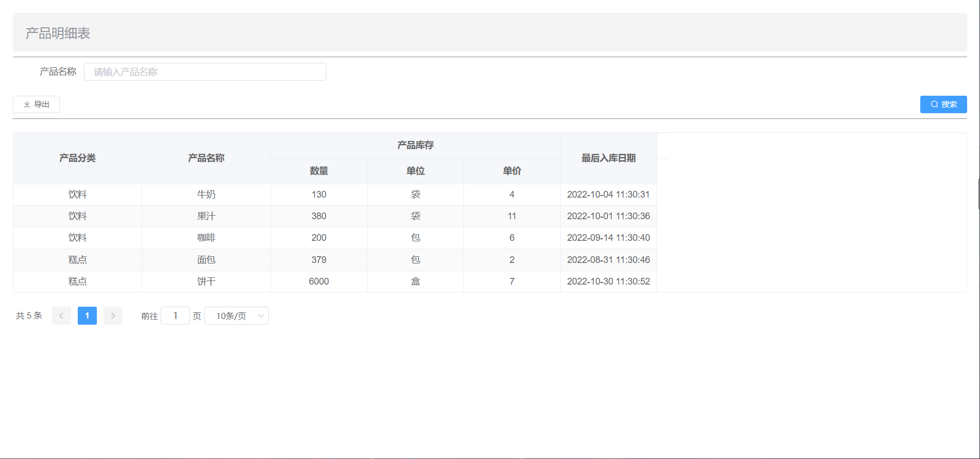Click the 产品名称 column header

[206, 158]
